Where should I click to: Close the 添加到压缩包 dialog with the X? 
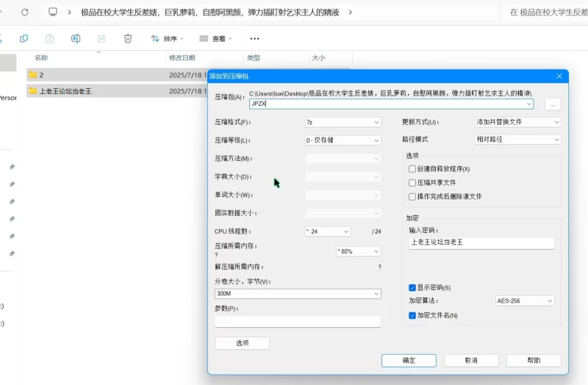coord(559,76)
